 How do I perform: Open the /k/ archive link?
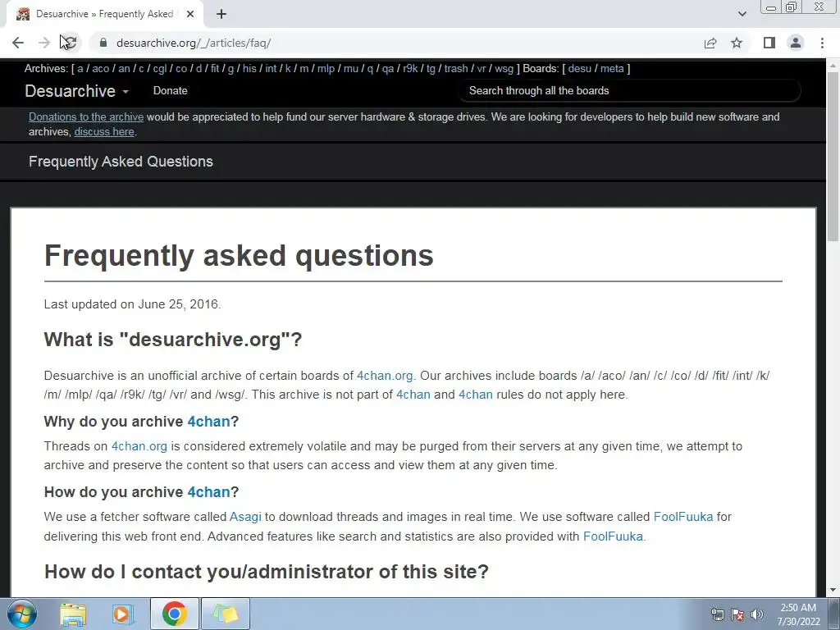coord(288,69)
